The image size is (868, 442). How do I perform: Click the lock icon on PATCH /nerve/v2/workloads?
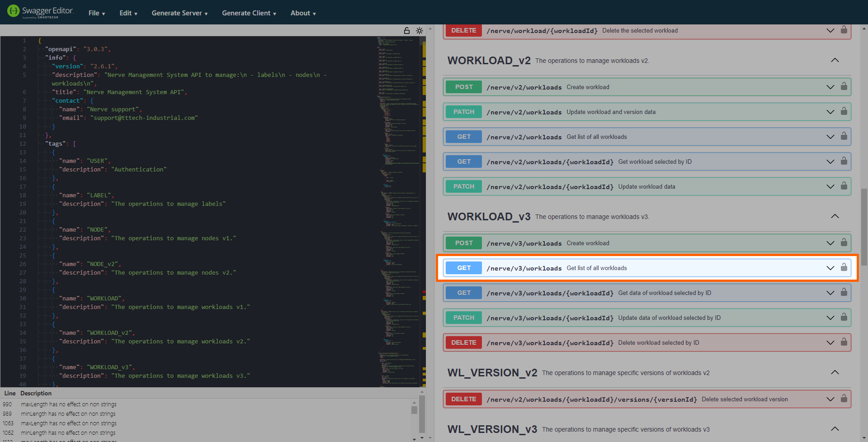coord(844,111)
